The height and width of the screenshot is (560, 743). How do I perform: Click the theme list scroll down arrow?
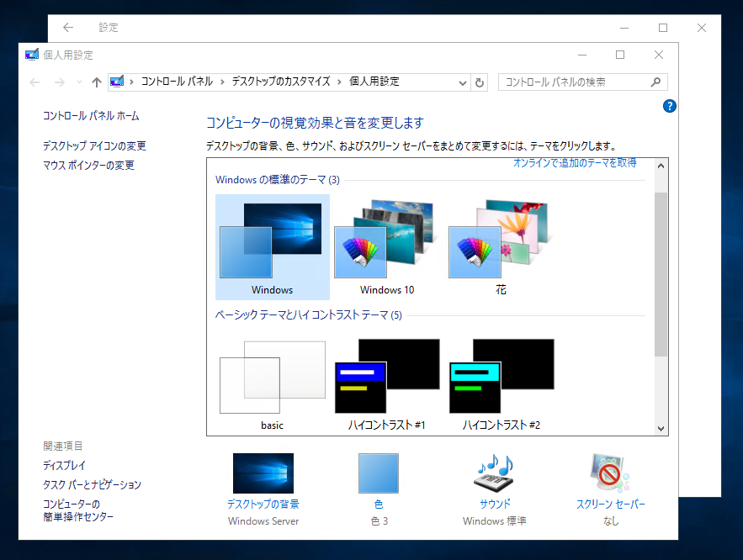pos(661,428)
